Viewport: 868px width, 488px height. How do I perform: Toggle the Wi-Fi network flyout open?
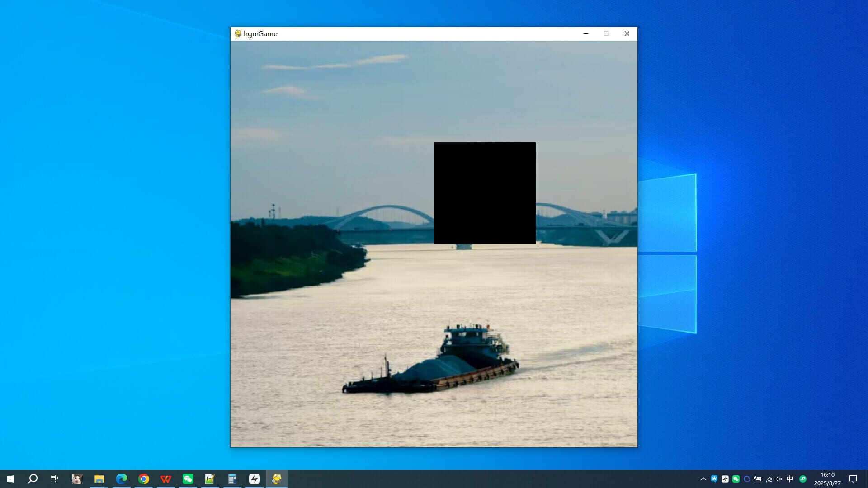point(769,479)
